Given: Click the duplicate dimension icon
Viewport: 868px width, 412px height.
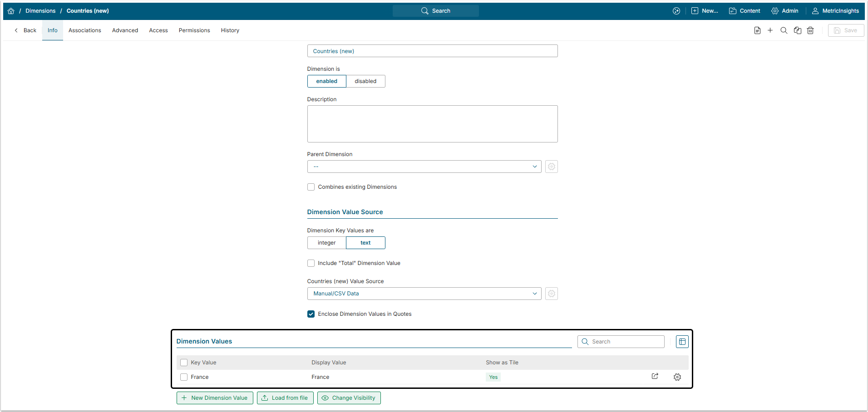Looking at the screenshot, I should pos(797,30).
